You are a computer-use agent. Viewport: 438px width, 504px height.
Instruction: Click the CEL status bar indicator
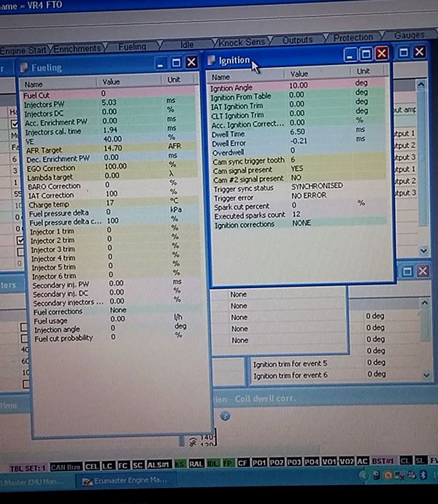(91, 466)
